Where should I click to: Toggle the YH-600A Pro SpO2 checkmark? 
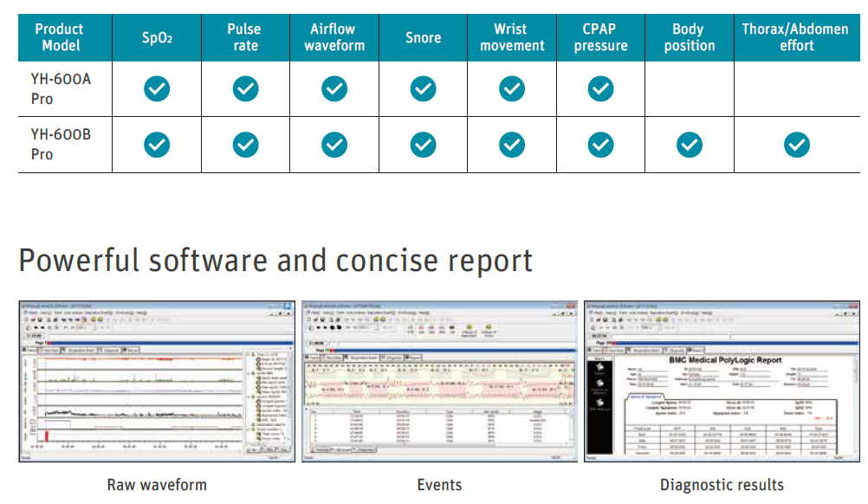157,88
